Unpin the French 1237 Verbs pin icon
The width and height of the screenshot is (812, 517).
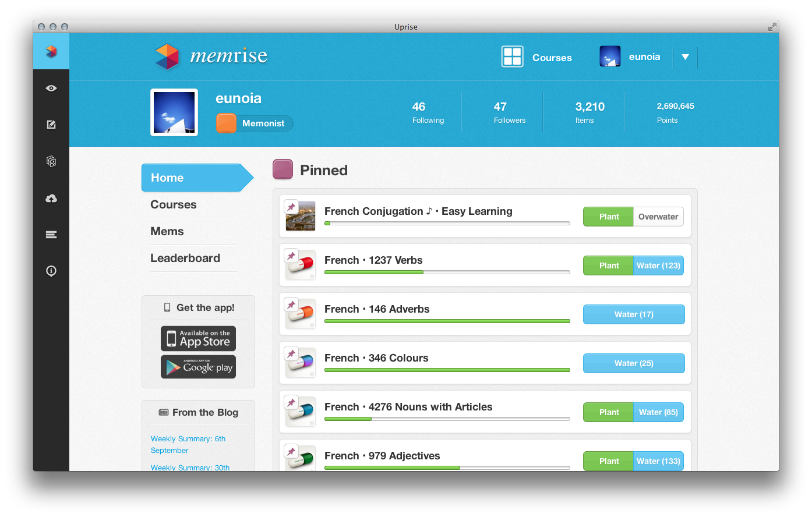pos(291,256)
